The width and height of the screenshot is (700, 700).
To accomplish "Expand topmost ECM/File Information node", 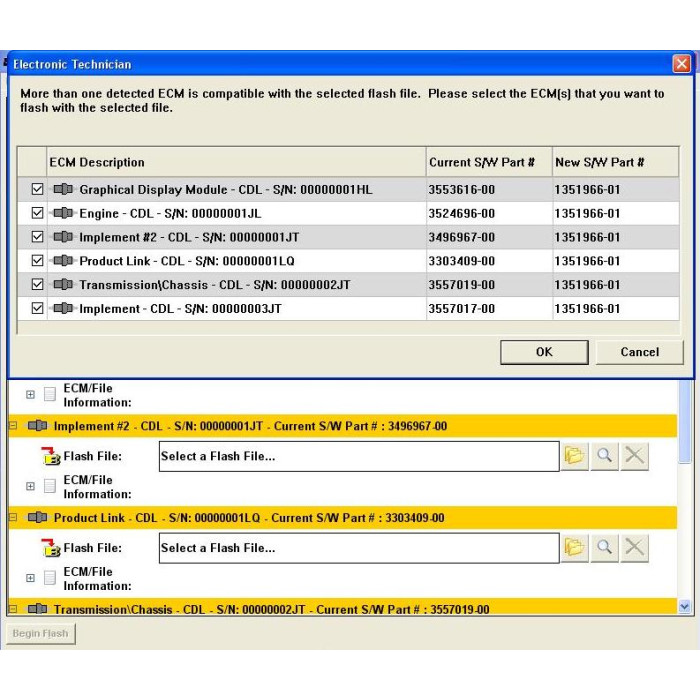I will click(30, 395).
